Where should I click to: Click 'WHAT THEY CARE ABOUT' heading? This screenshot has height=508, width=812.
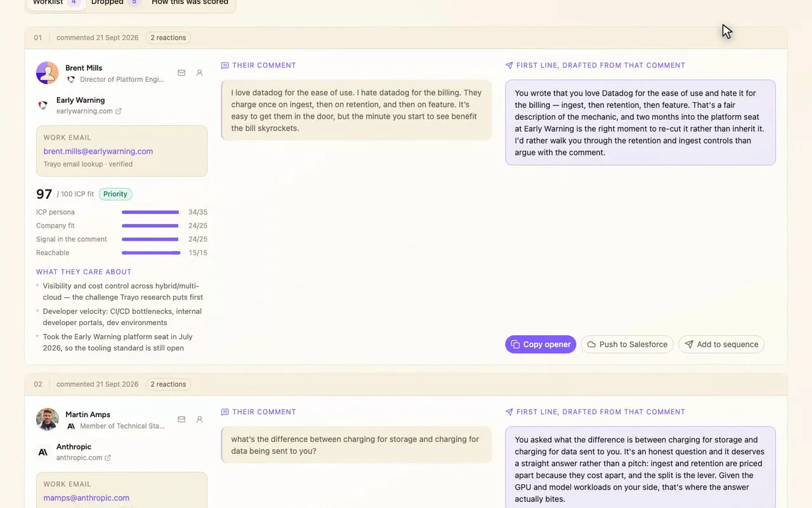pos(84,272)
